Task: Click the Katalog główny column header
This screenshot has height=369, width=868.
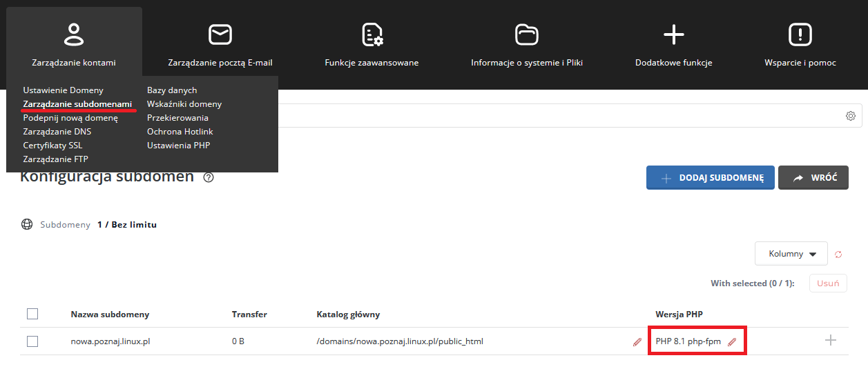Action: tap(348, 314)
